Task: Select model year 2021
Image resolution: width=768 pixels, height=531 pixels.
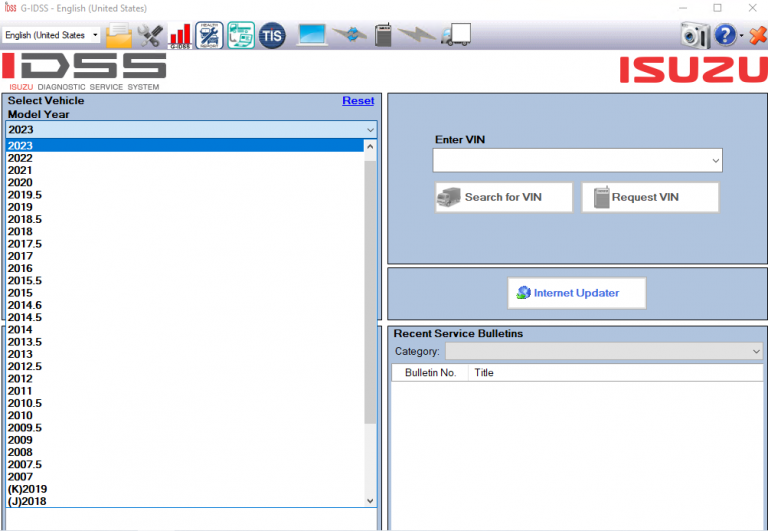Action: point(185,170)
